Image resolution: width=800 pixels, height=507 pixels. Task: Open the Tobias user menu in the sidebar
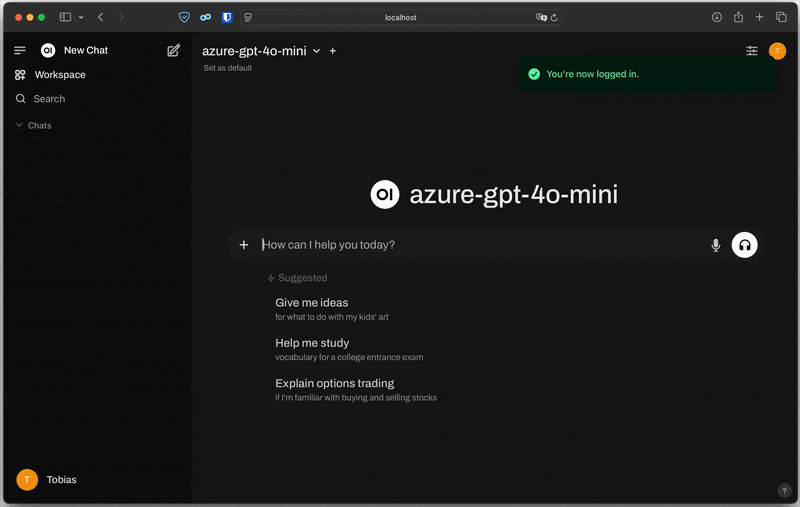[47, 479]
